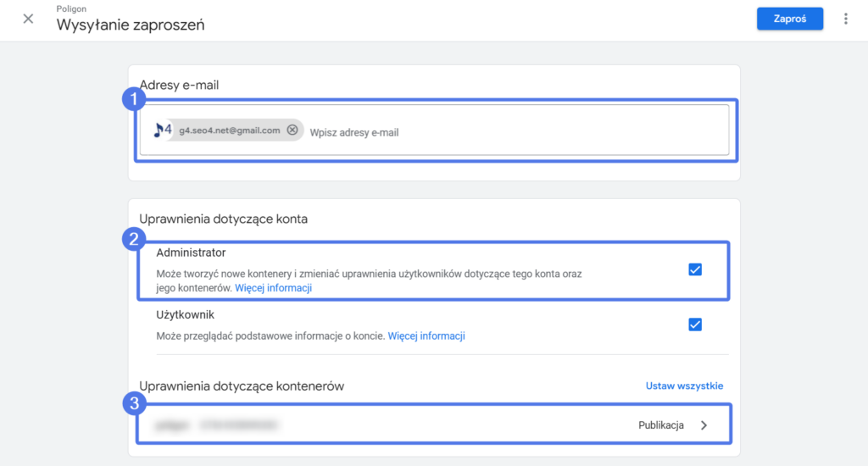The width and height of the screenshot is (868, 466).
Task: Expand the container row with the chevron arrow
Action: (704, 425)
